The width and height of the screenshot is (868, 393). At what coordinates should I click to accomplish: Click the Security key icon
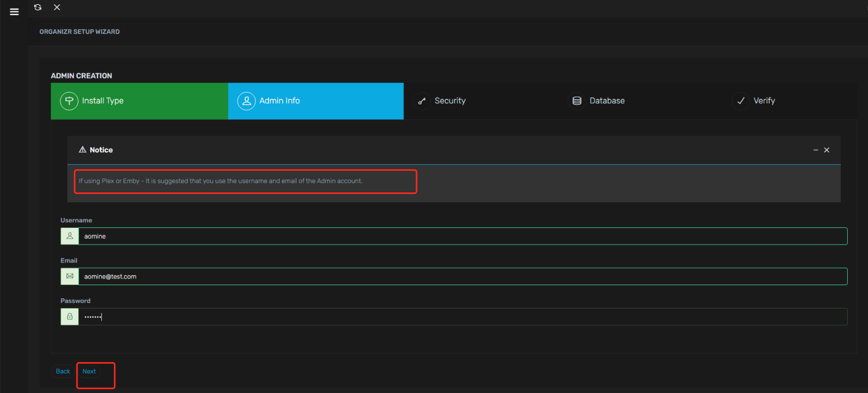tap(422, 101)
